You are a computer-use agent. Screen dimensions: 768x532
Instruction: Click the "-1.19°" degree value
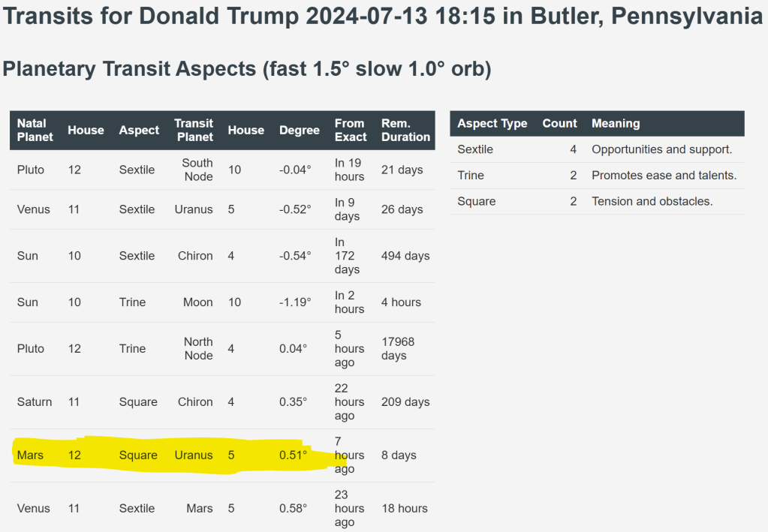294,302
